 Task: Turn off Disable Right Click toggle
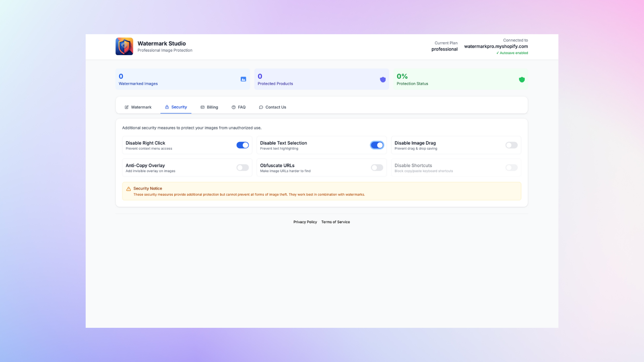tap(242, 145)
